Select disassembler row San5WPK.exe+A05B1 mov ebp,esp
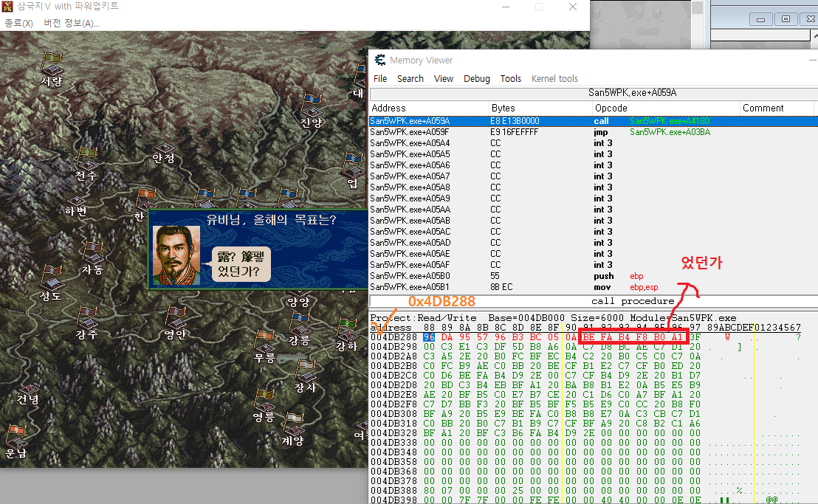The height and width of the screenshot is (504, 818). click(594, 286)
